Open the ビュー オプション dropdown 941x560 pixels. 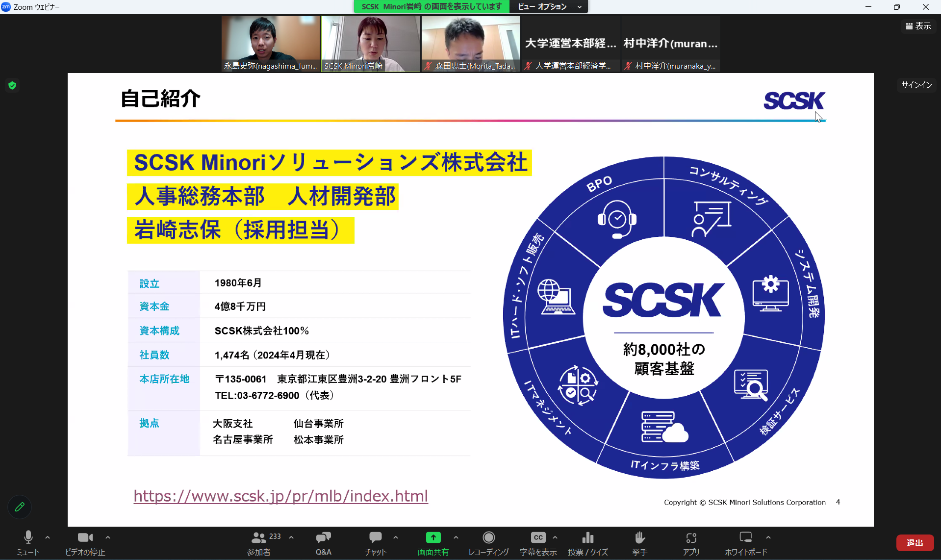(x=549, y=6)
